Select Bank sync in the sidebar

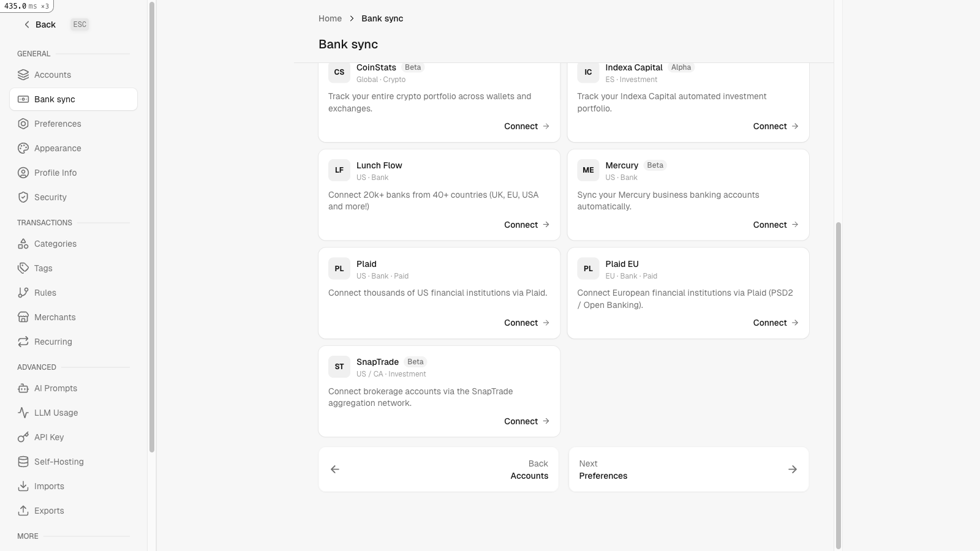[73, 99]
